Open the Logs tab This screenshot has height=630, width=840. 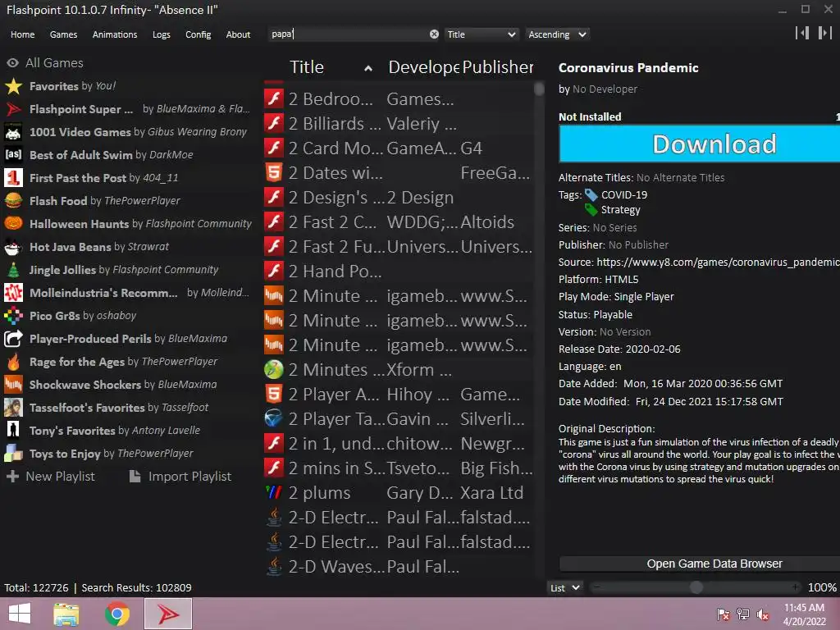[162, 34]
